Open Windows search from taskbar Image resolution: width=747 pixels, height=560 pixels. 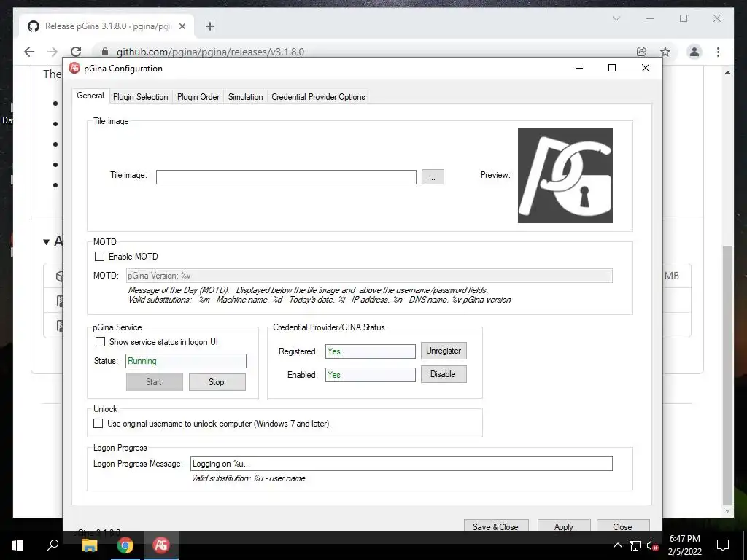(x=53, y=545)
